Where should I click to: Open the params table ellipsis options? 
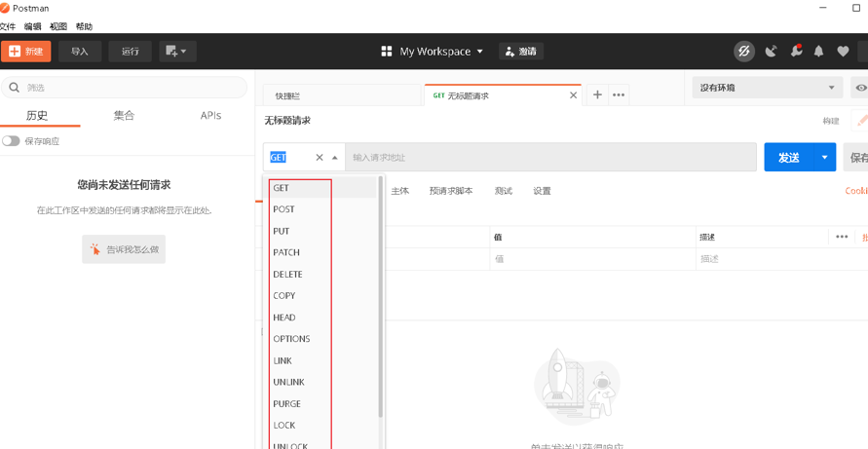(x=842, y=237)
